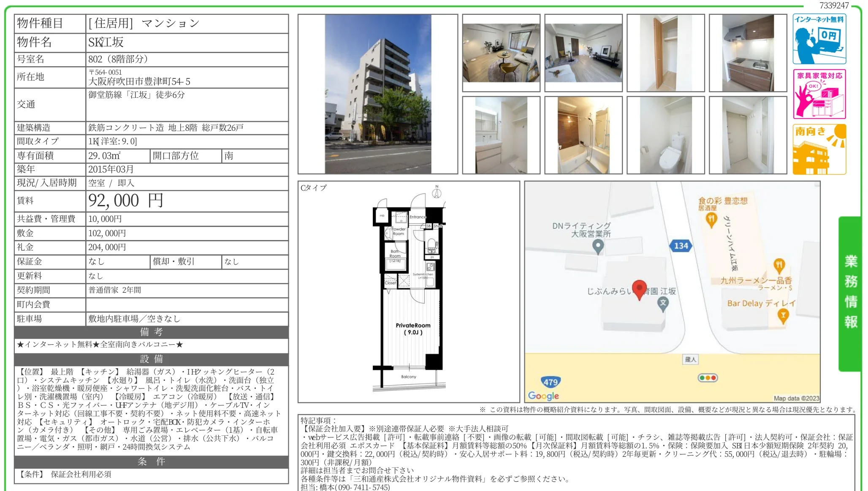Click the route 479 road marker
The height and width of the screenshot is (491, 868).
click(x=551, y=382)
